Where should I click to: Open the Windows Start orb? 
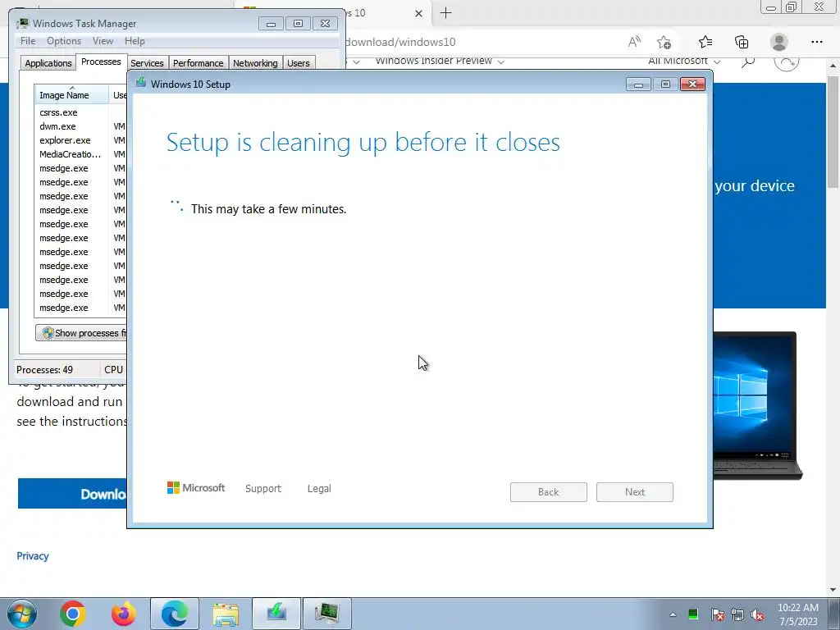21,614
